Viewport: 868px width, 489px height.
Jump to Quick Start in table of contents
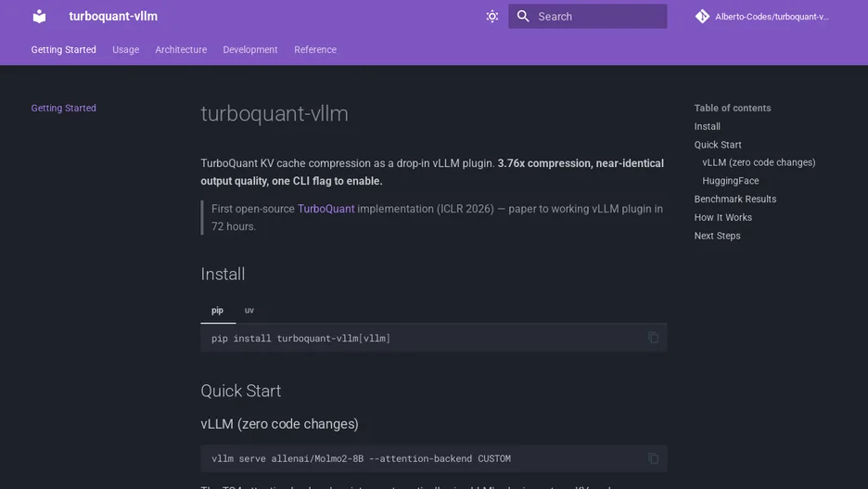[x=718, y=145]
